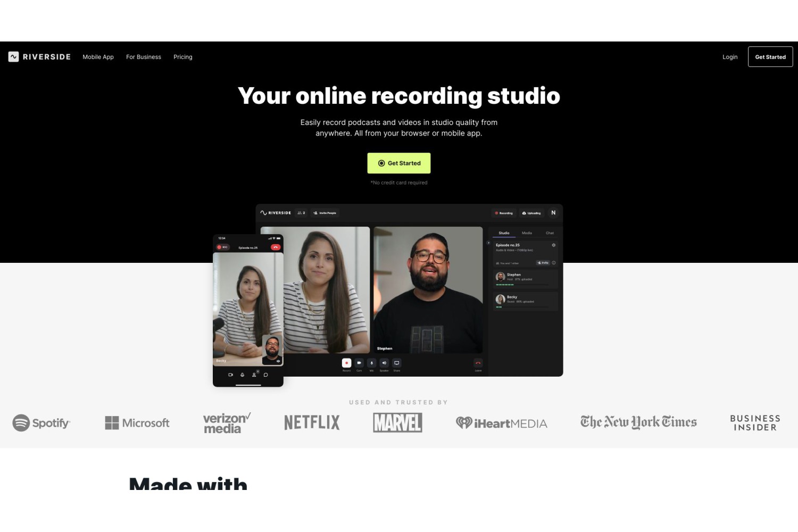Click the 'Becky' name label on phone video
The width and height of the screenshot is (798, 532).
[221, 361]
